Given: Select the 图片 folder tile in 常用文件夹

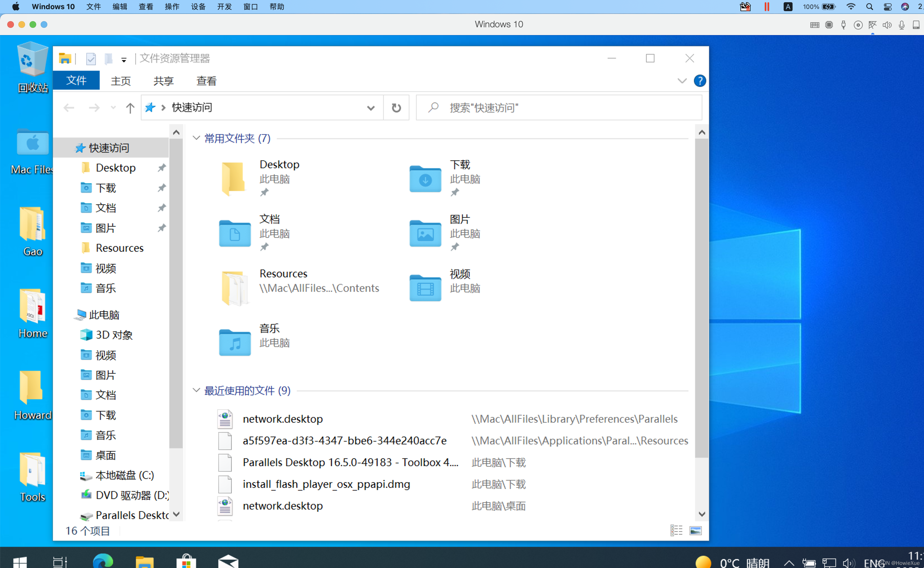Looking at the screenshot, I should pyautogui.click(x=445, y=232).
